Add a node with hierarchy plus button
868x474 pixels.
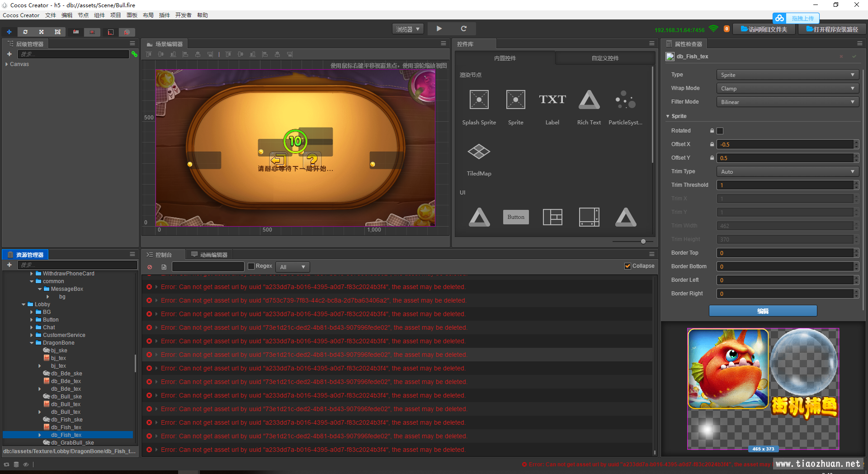(9, 54)
